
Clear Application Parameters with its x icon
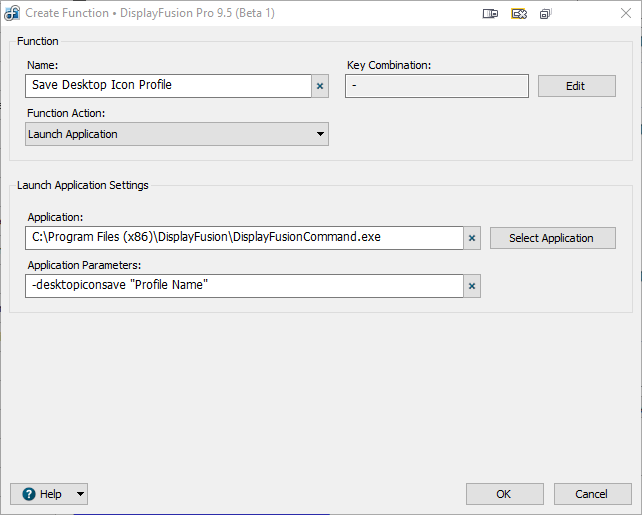click(x=472, y=286)
